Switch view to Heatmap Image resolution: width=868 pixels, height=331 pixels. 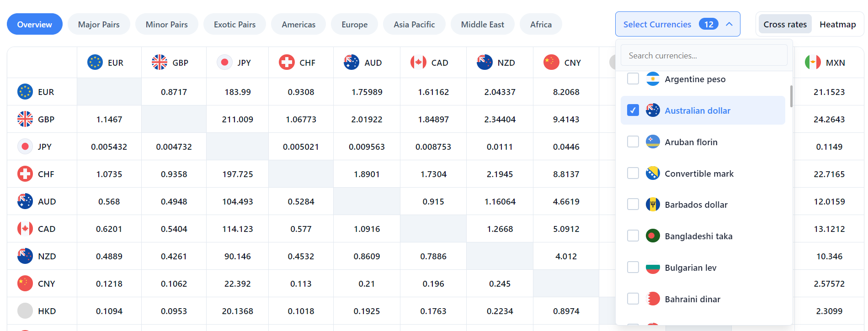pos(837,24)
